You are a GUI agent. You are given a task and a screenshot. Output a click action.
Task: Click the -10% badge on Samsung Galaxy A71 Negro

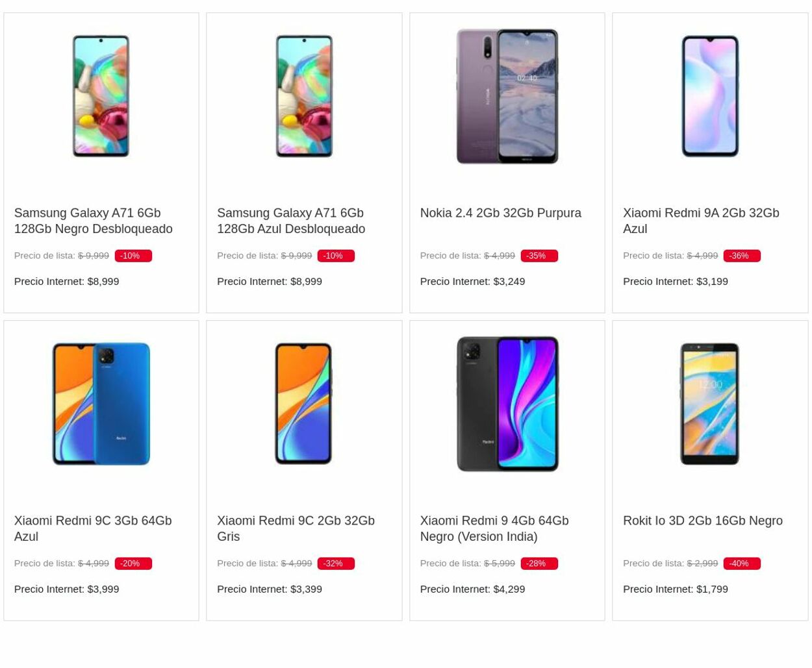coord(133,255)
